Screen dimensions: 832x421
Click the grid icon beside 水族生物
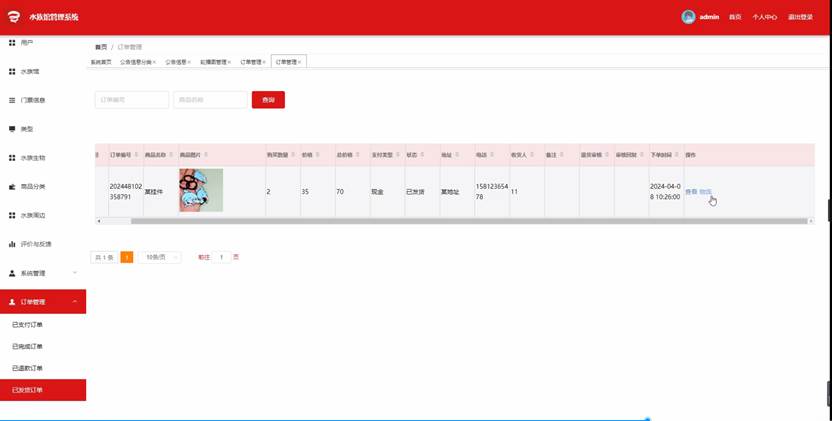pos(12,158)
